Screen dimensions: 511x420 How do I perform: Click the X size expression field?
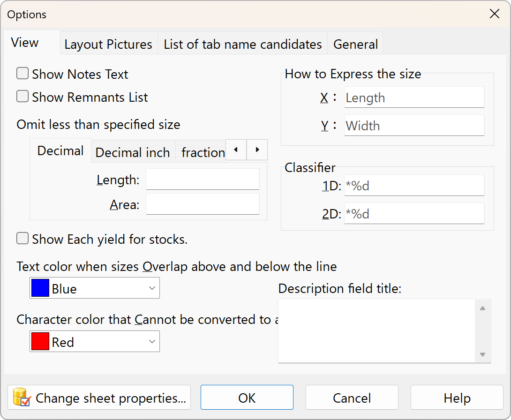coord(414,97)
